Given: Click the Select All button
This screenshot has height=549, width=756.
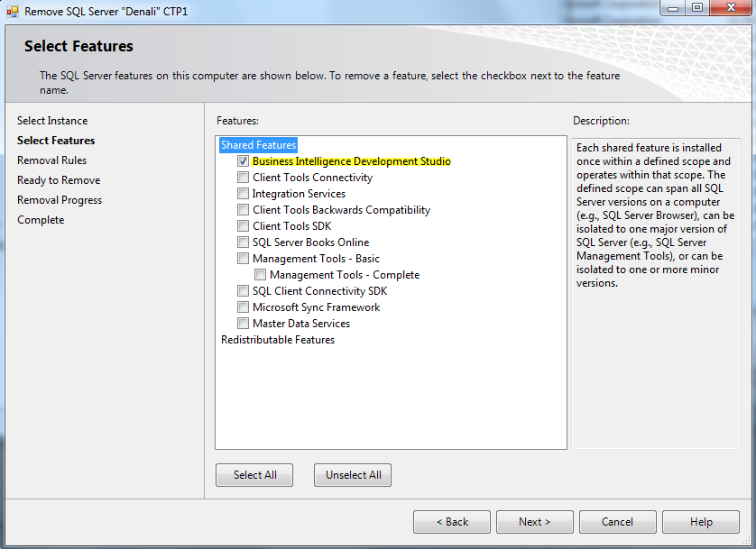Looking at the screenshot, I should coord(254,475).
